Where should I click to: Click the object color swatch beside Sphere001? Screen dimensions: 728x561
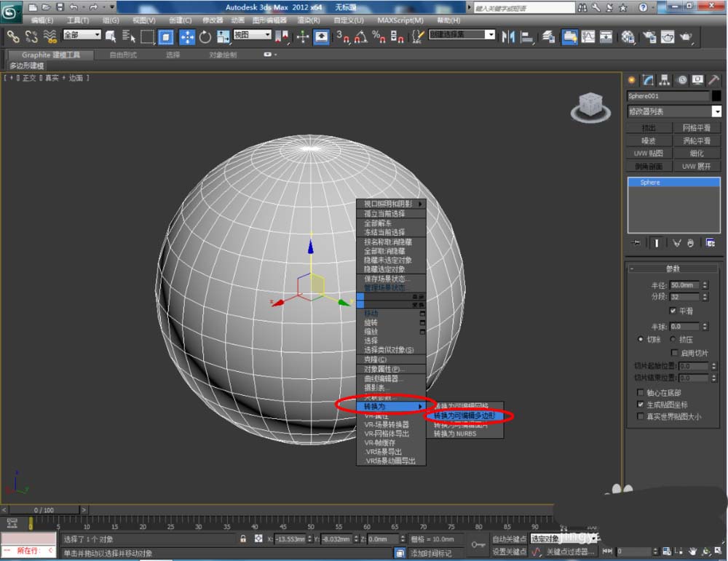717,96
